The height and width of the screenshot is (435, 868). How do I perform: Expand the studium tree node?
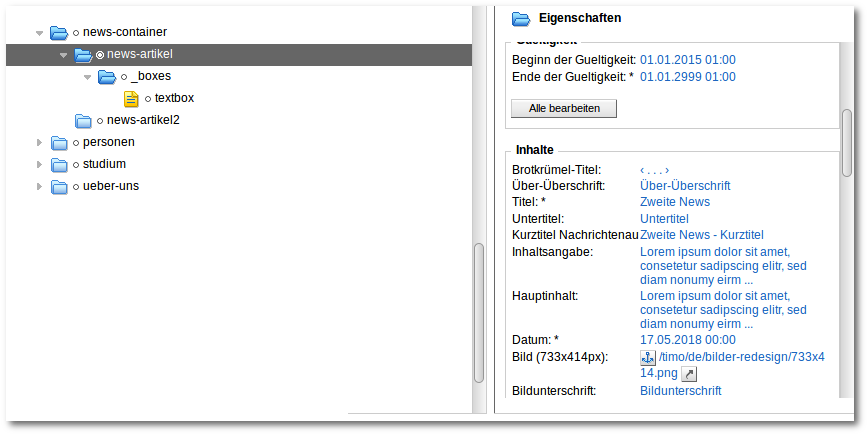point(39,164)
